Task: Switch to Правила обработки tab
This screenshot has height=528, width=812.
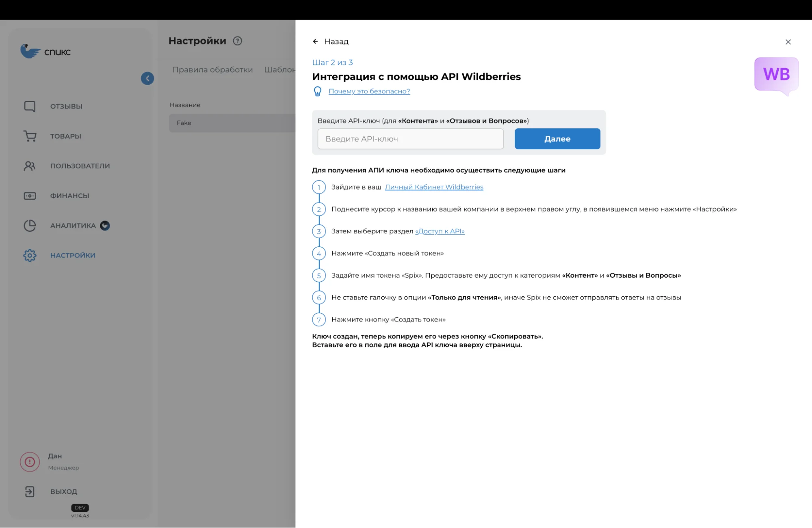Action: click(212, 70)
